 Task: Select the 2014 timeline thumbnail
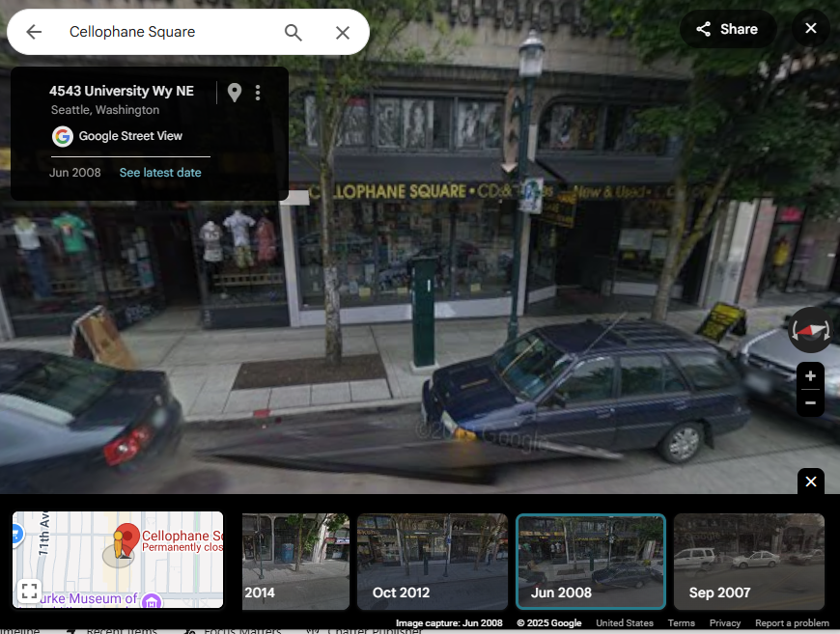coord(295,562)
